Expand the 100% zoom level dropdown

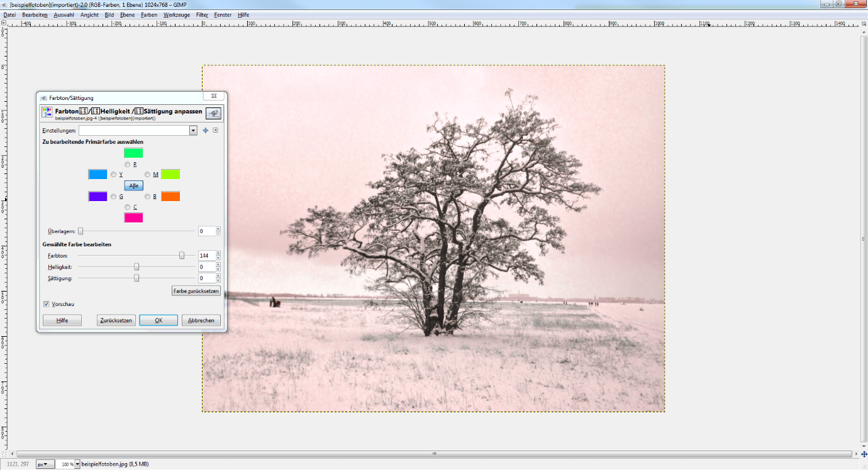pyautogui.click(x=77, y=464)
